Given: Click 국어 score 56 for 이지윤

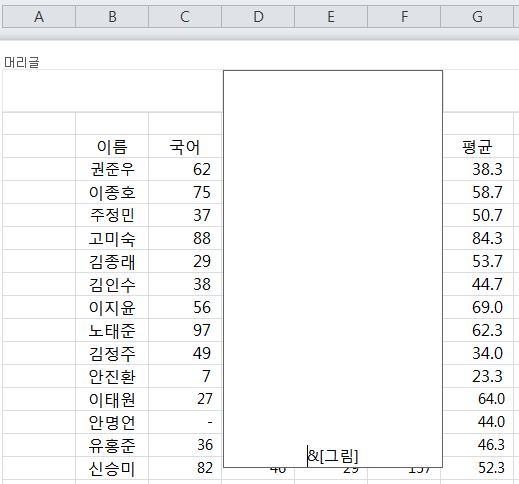Looking at the screenshot, I should pyautogui.click(x=185, y=307).
